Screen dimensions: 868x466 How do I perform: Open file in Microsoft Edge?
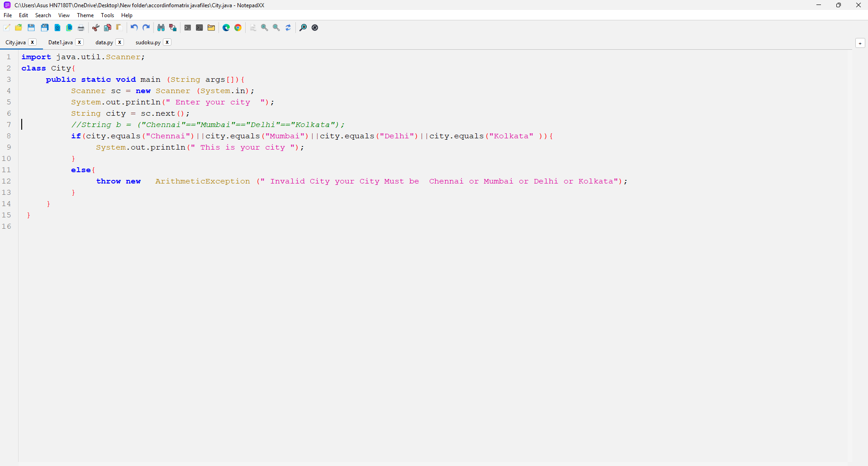coord(226,28)
